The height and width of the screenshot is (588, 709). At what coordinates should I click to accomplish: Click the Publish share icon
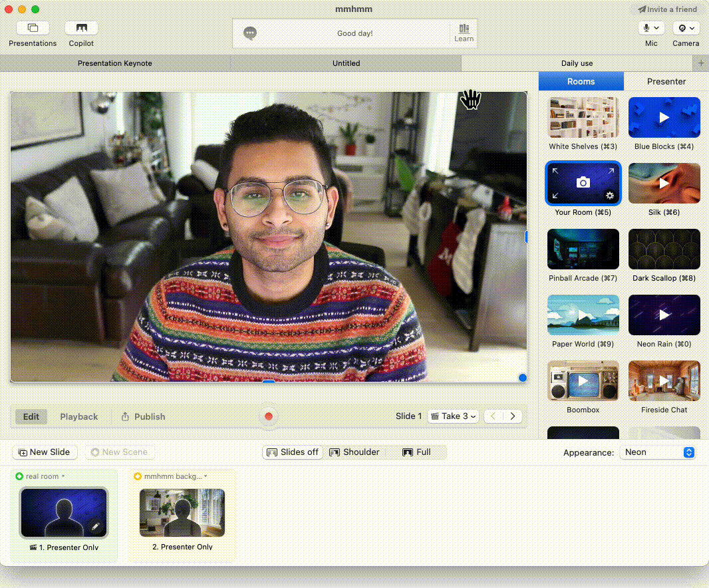coord(125,416)
